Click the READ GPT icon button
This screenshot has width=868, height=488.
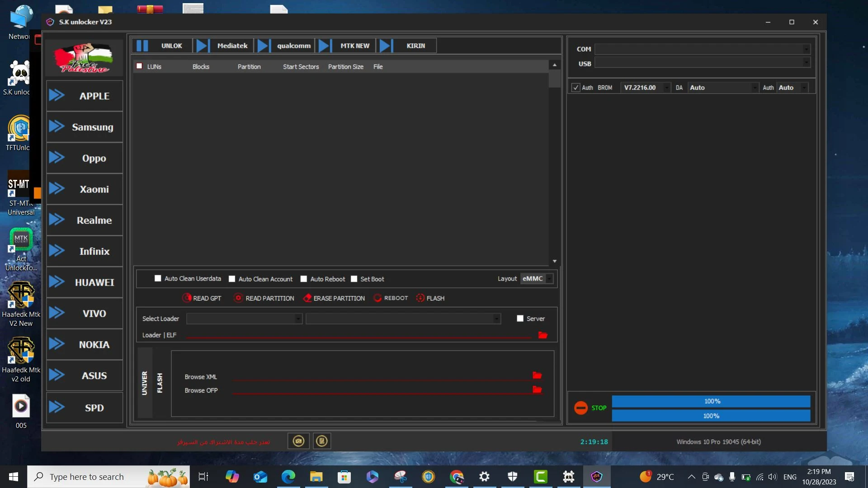coord(187,298)
